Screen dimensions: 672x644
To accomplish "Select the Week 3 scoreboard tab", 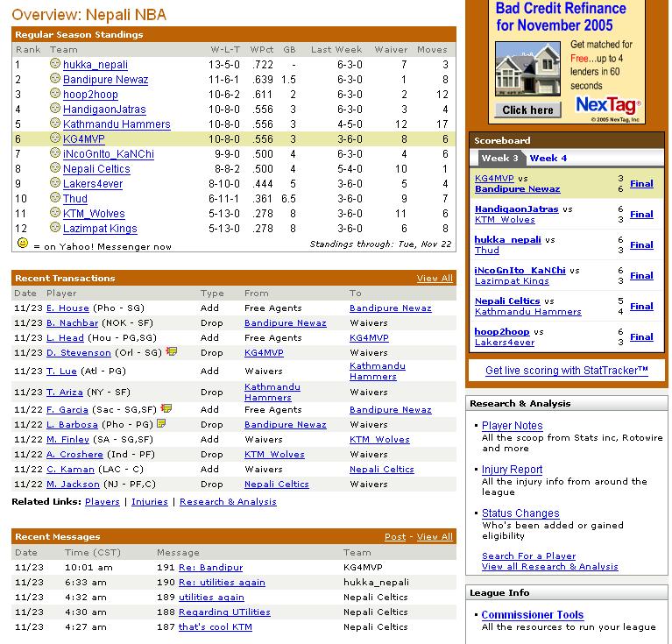I will 499,159.
